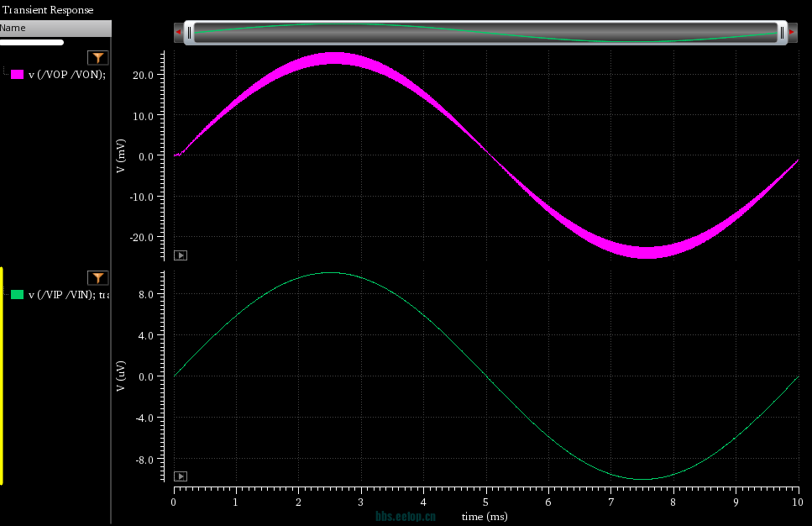Click the Name column header
Screen dimensions: 812x526
[55, 28]
